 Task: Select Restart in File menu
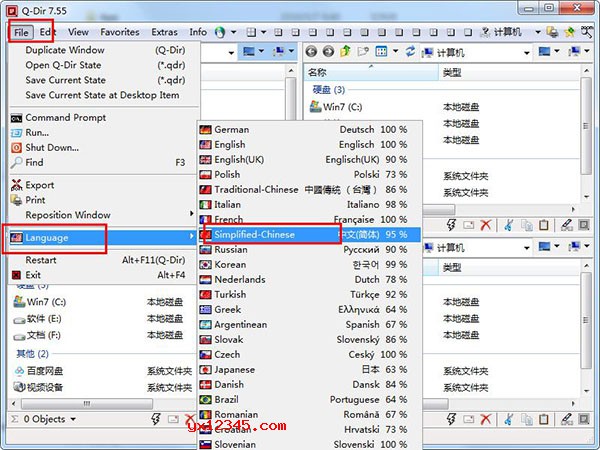click(x=103, y=260)
